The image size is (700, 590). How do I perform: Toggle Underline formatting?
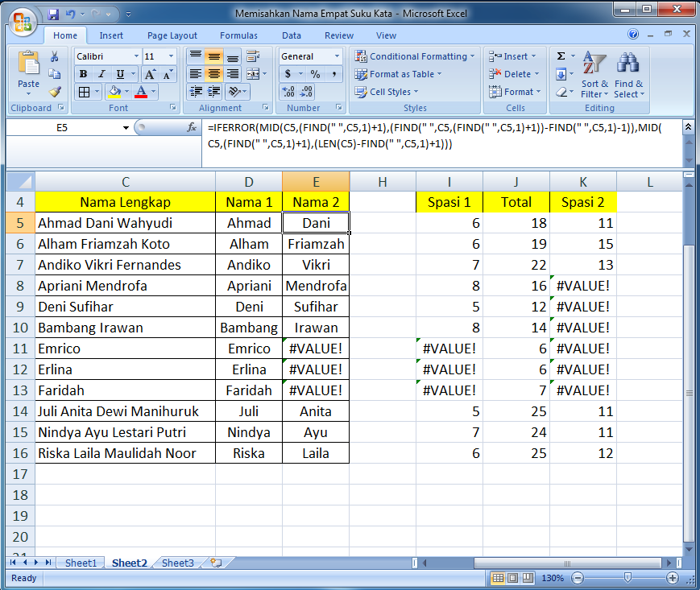click(120, 74)
